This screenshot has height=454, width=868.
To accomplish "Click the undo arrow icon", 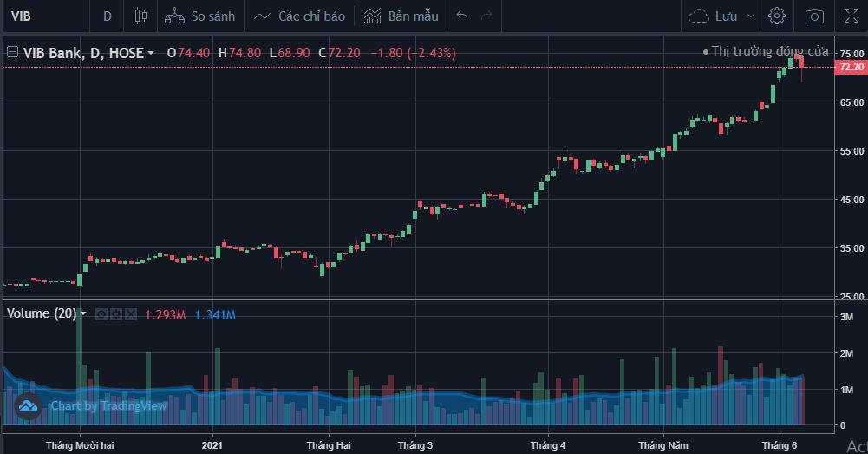I will tap(462, 16).
